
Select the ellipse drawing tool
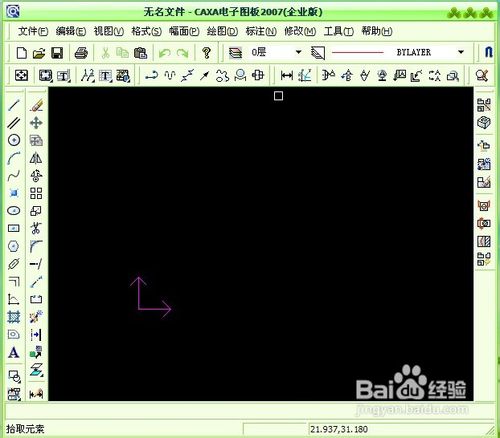tap(14, 211)
